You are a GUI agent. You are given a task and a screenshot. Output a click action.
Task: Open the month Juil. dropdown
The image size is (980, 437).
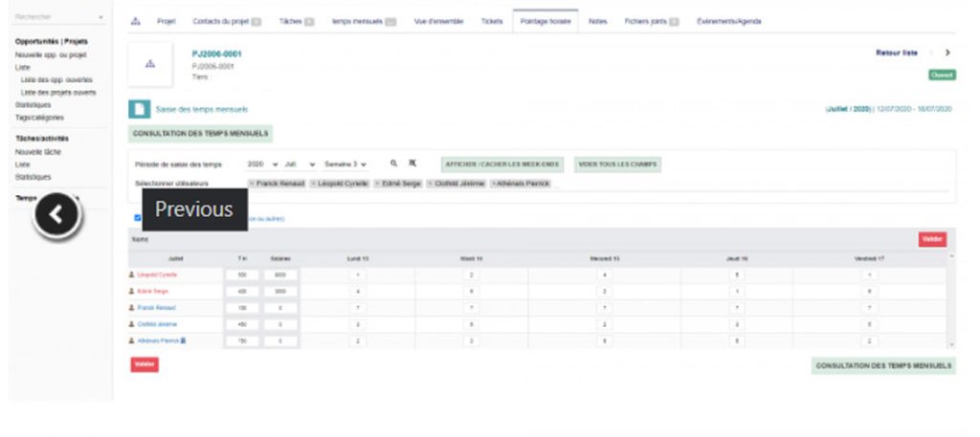tap(300, 164)
